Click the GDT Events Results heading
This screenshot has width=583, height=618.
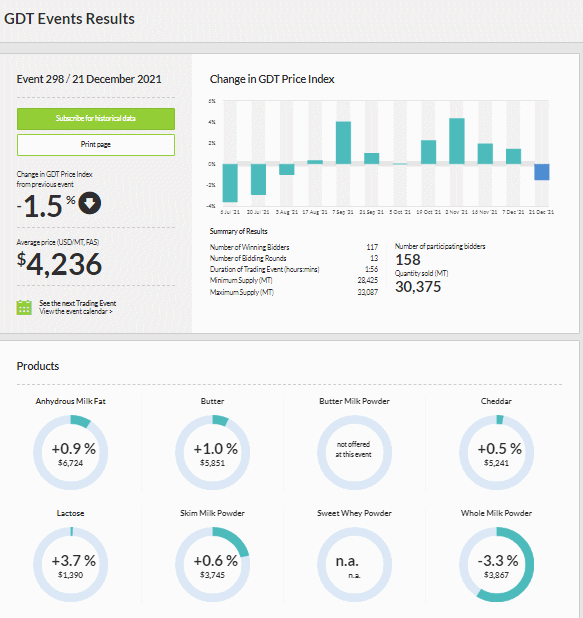click(69, 19)
